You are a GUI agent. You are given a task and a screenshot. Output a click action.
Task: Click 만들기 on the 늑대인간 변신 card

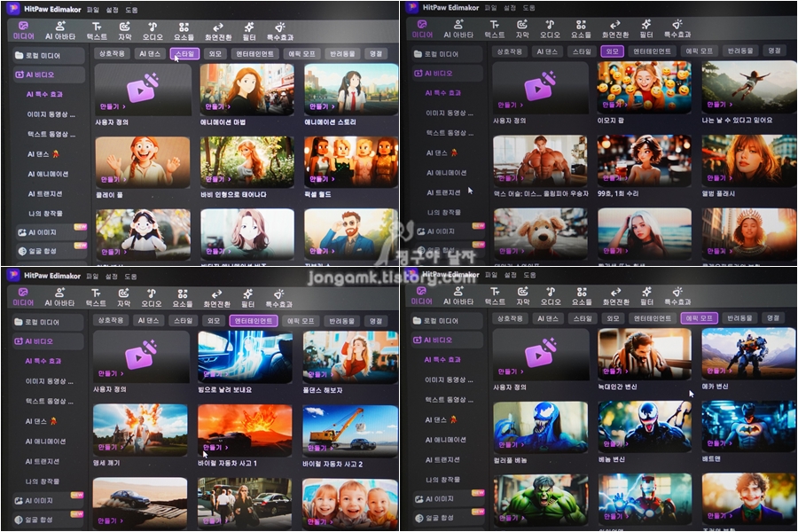(x=614, y=372)
